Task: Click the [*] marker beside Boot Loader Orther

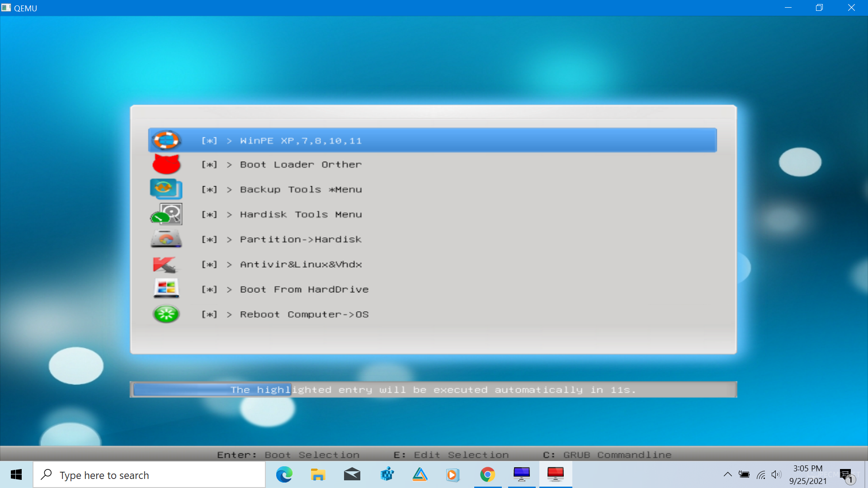Action: click(209, 164)
